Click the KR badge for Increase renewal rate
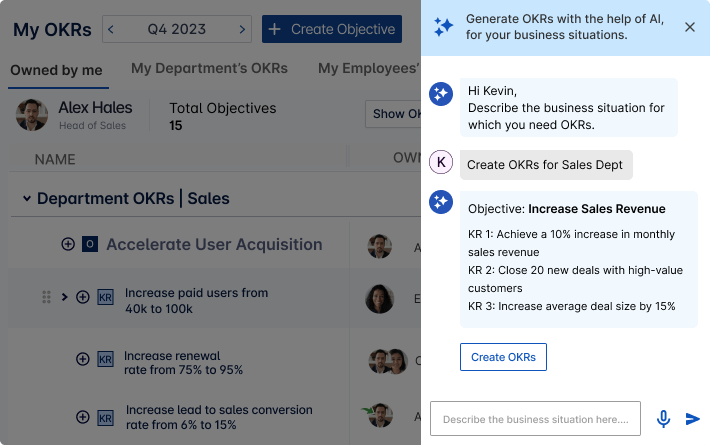The width and height of the screenshot is (710, 445). 105,360
